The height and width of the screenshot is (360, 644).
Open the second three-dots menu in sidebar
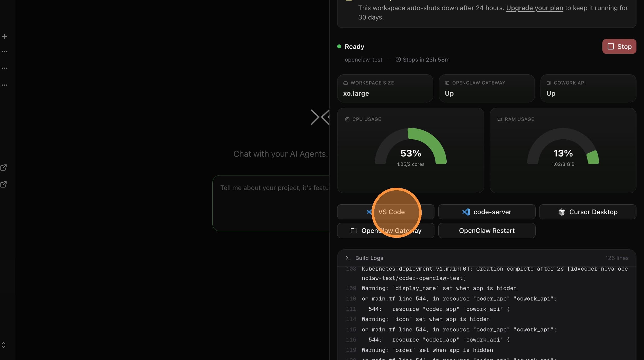coord(4,68)
